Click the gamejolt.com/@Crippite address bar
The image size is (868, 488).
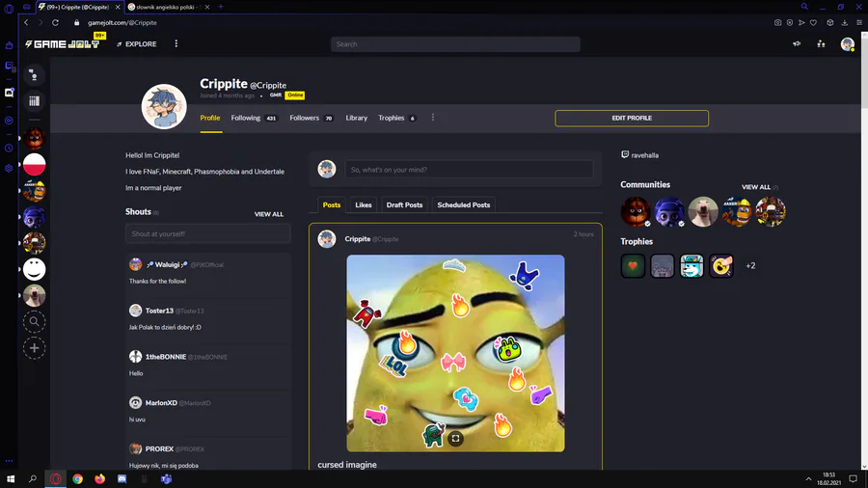tap(122, 23)
